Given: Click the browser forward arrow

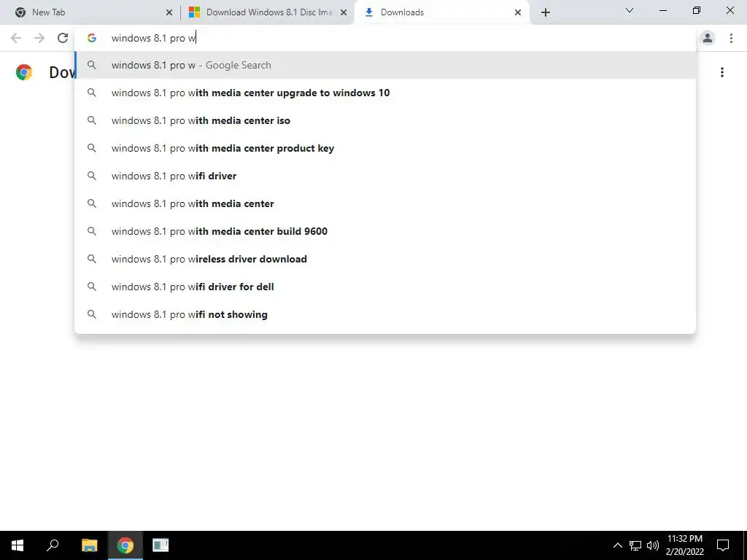Looking at the screenshot, I should [x=39, y=38].
